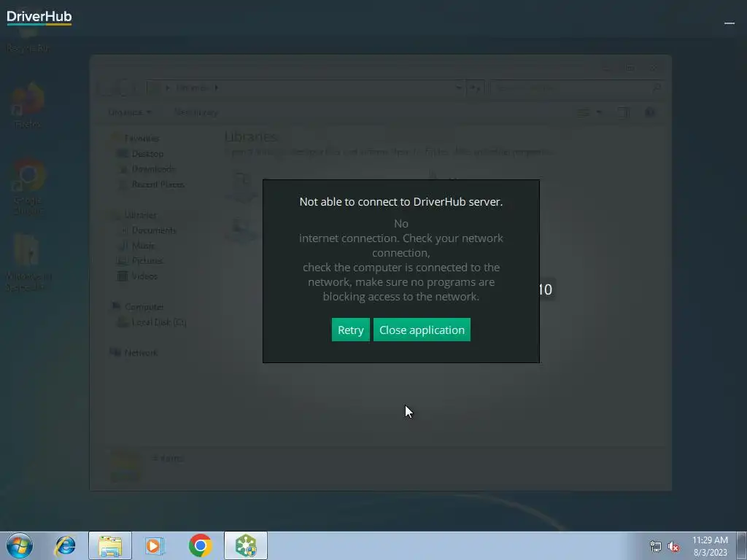Image resolution: width=747 pixels, height=560 pixels.
Task: Select Favorites header in Explorer sidebar
Action: 136,138
